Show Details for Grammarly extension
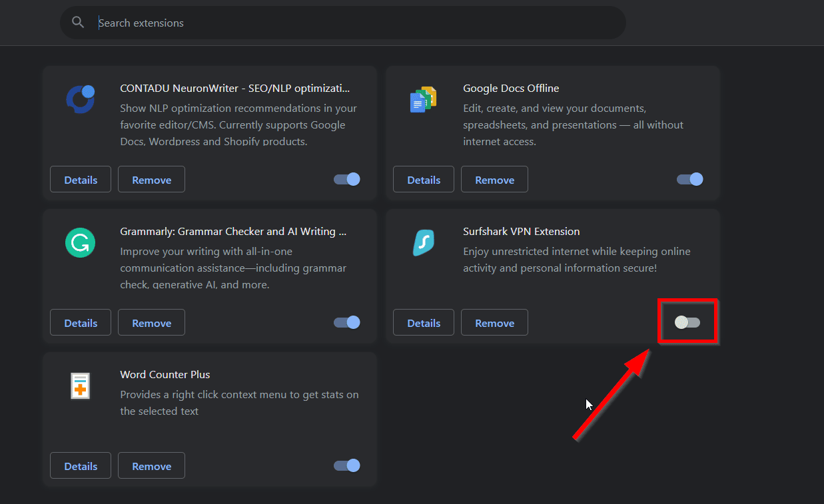The width and height of the screenshot is (824, 504). click(81, 323)
